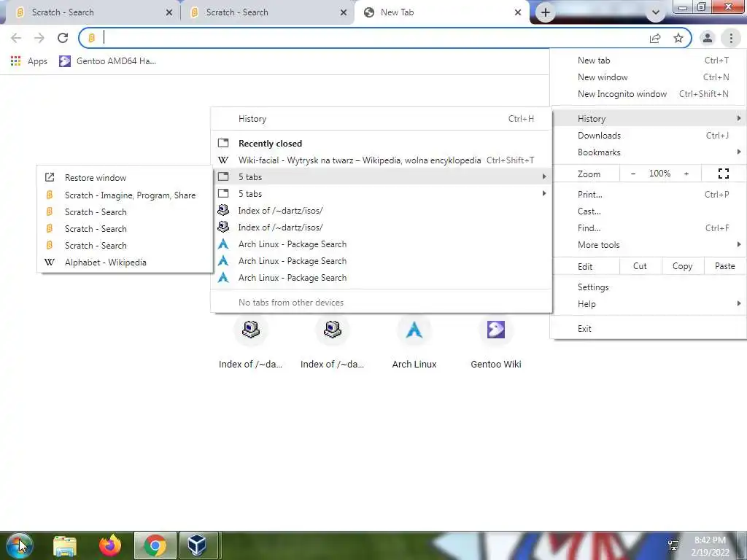Viewport: 747px width, 560px height.
Task: Select New tab from the Chrome menu
Action: [x=649, y=61]
